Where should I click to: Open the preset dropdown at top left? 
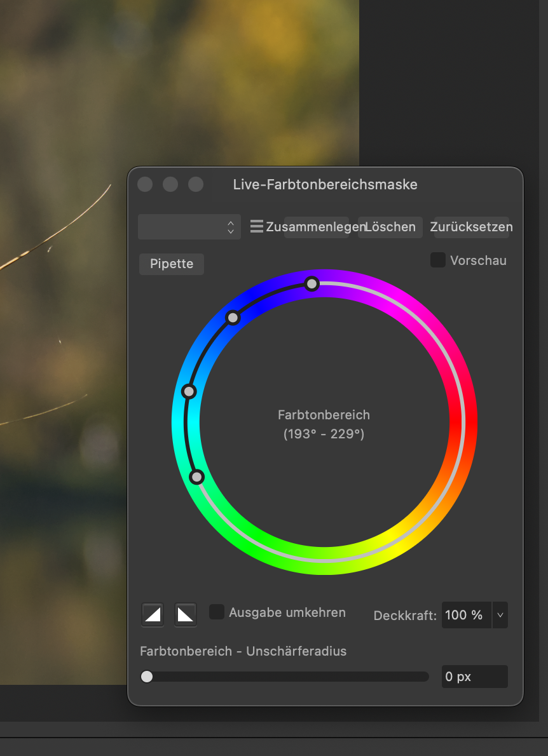(189, 227)
